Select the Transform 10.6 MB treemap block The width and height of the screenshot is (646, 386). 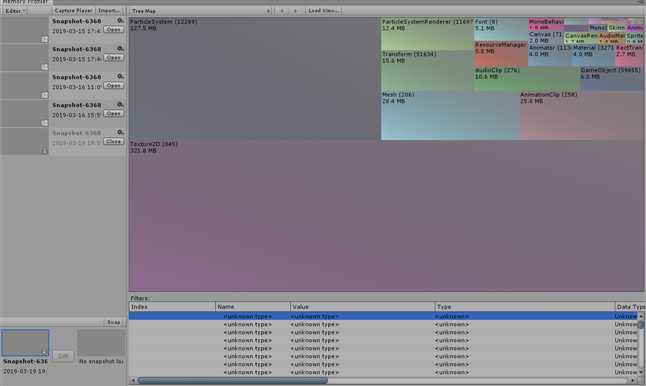427,70
